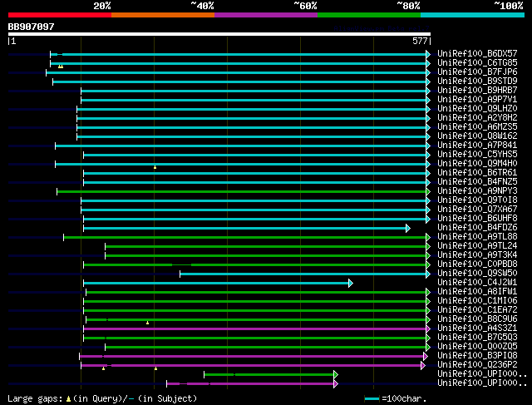
Task: Click the arrowhead ending the UniRef100_B4FDZ6 alignment bar
Action: point(407,228)
